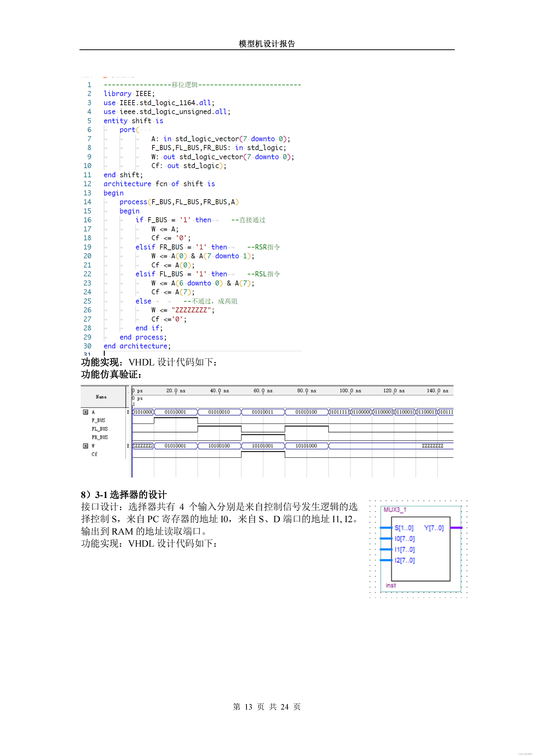Click code line 'W <= "ZZZZZZZZ";'
Viewport: 534px width, 756px height.
tap(183, 310)
